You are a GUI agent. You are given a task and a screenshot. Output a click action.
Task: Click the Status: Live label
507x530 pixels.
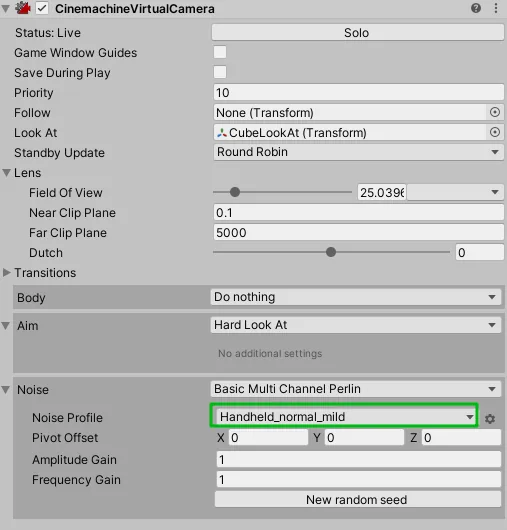(48, 33)
